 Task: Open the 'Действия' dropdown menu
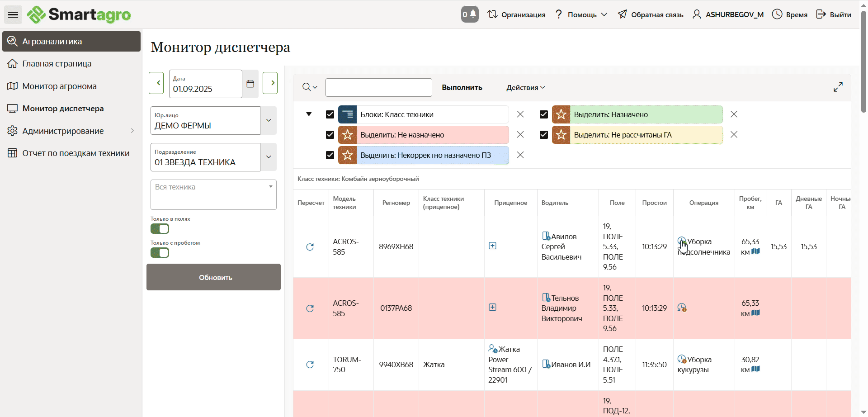(525, 88)
